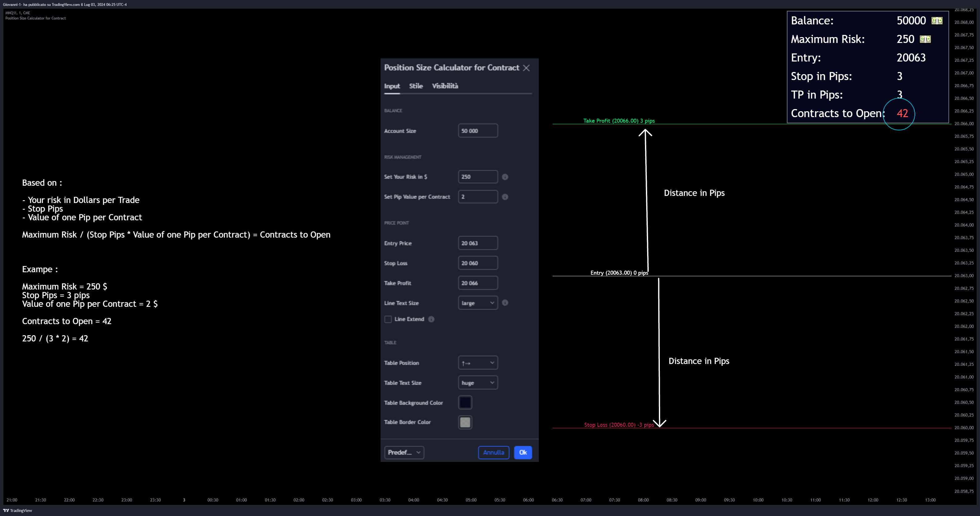The image size is (980, 516).
Task: Close the Position Size Calculator dialog
Action: (526, 68)
